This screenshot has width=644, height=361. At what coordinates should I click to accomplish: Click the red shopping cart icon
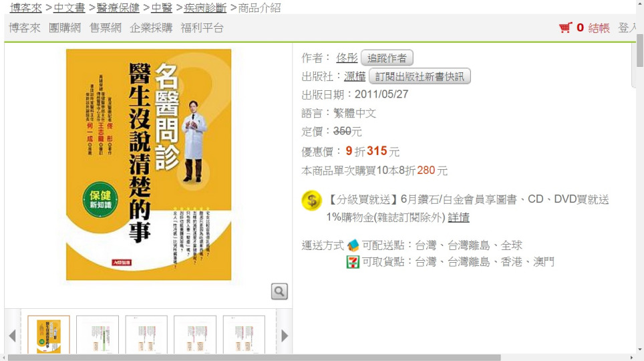coord(565,27)
